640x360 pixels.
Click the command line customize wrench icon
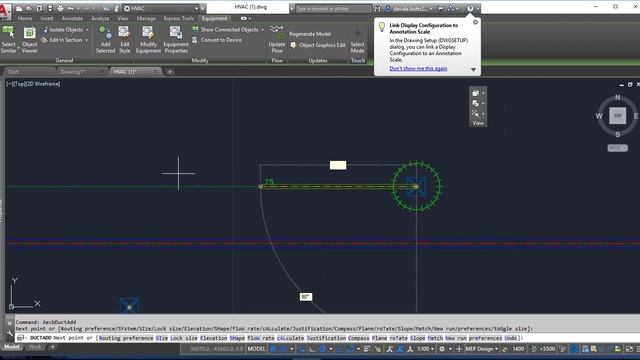[x=10, y=333]
